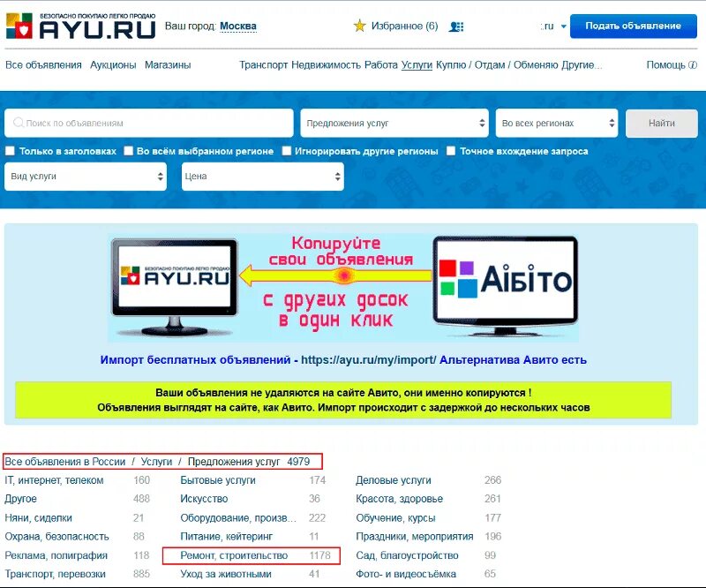Open Няни, сиделки category
This screenshot has height=588, width=706.
tap(38, 517)
